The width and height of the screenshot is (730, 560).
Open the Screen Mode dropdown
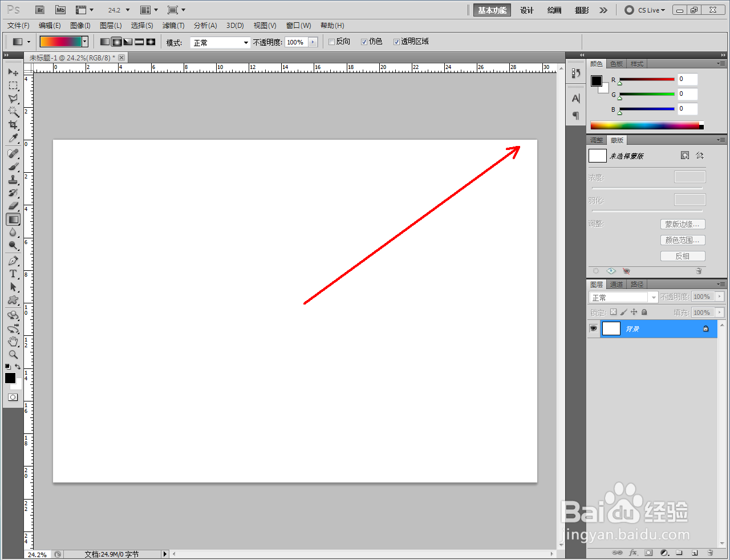click(176, 10)
